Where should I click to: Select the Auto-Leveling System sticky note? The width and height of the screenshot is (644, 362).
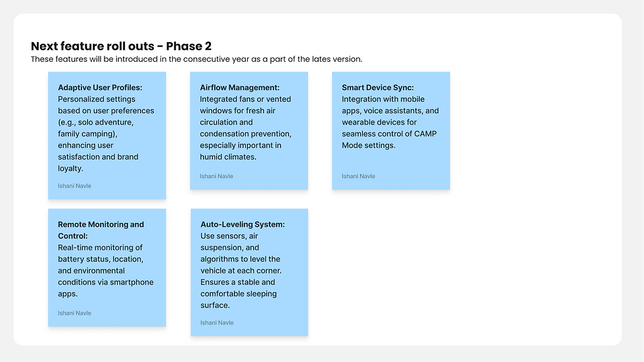pos(249,272)
